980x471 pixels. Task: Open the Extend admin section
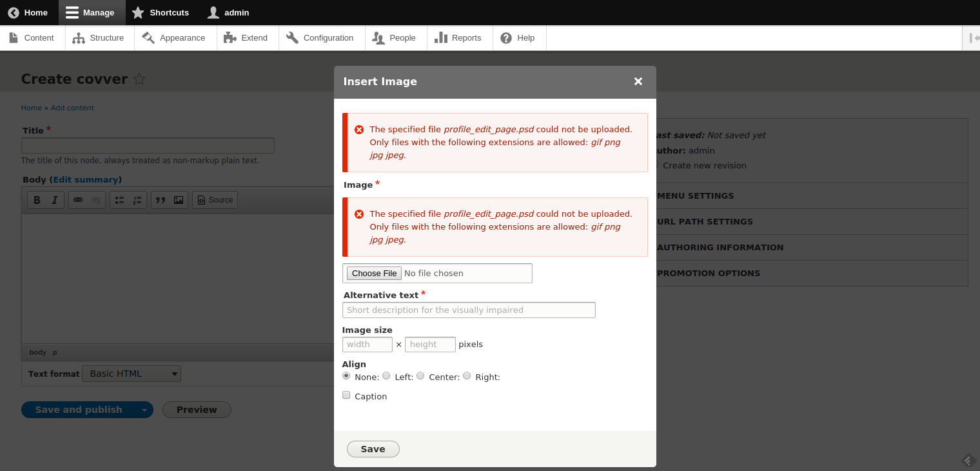tap(248, 38)
